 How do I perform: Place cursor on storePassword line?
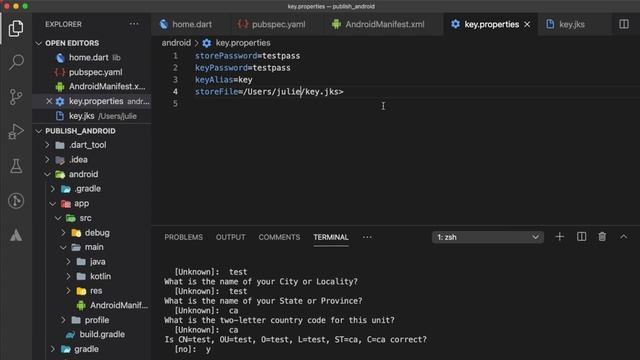[247, 56]
